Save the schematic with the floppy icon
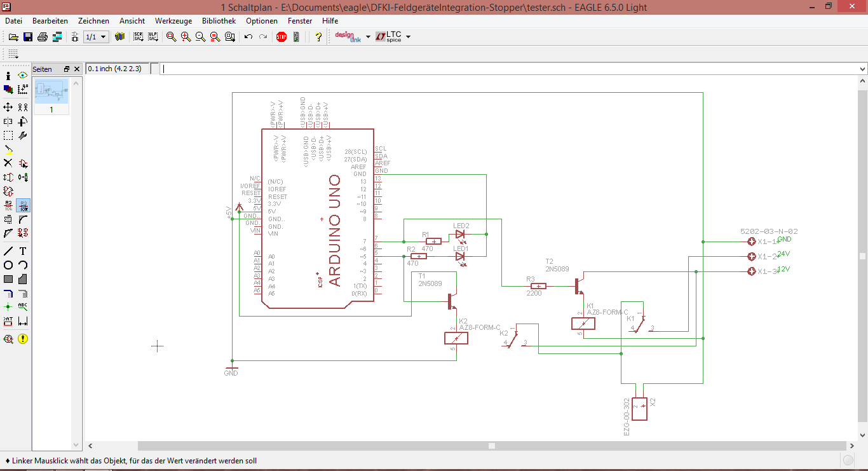The image size is (868, 471). click(x=28, y=37)
